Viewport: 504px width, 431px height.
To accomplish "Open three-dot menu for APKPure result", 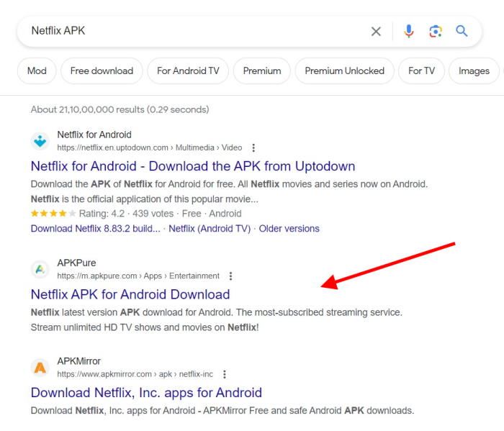I will 231,276.
